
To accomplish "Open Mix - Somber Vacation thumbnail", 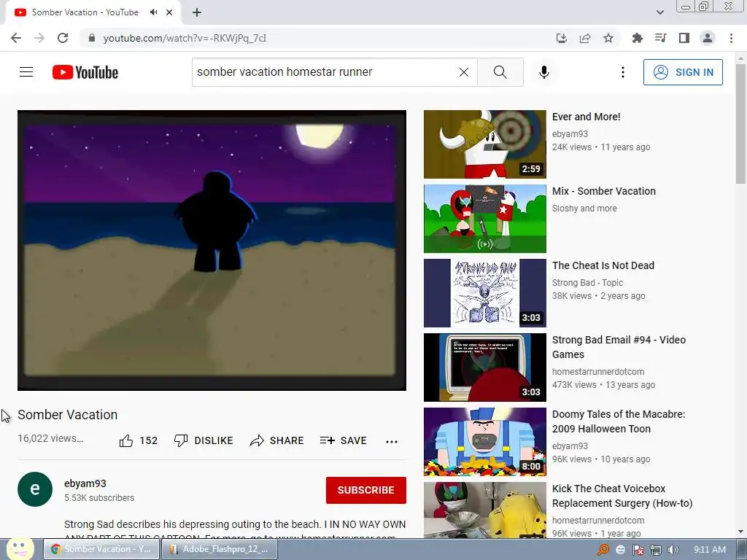I will tap(484, 219).
